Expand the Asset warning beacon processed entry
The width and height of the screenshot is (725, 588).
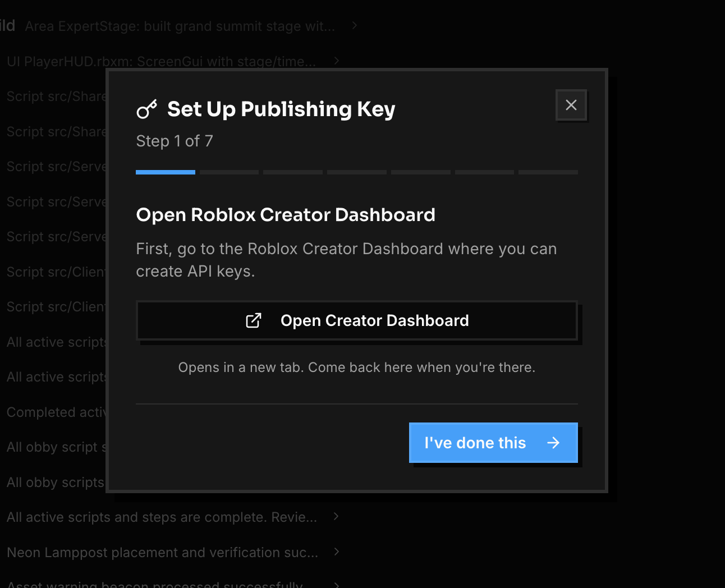tap(336, 585)
